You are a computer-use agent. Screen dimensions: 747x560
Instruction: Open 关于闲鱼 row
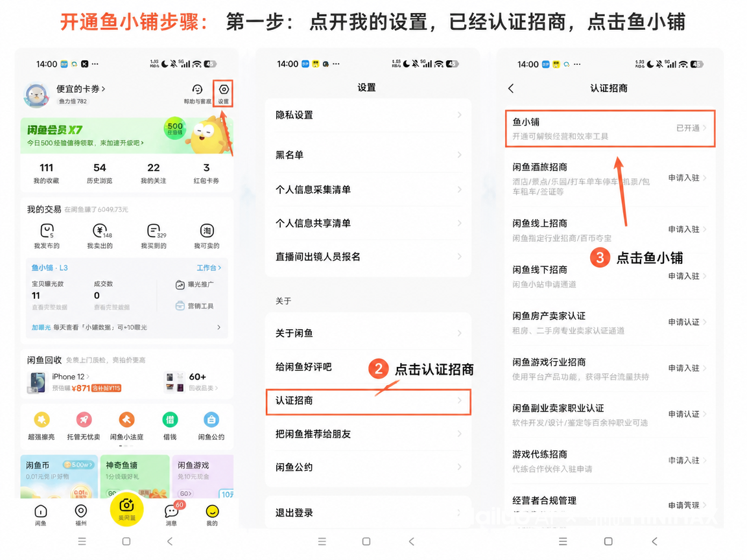pos(368,333)
